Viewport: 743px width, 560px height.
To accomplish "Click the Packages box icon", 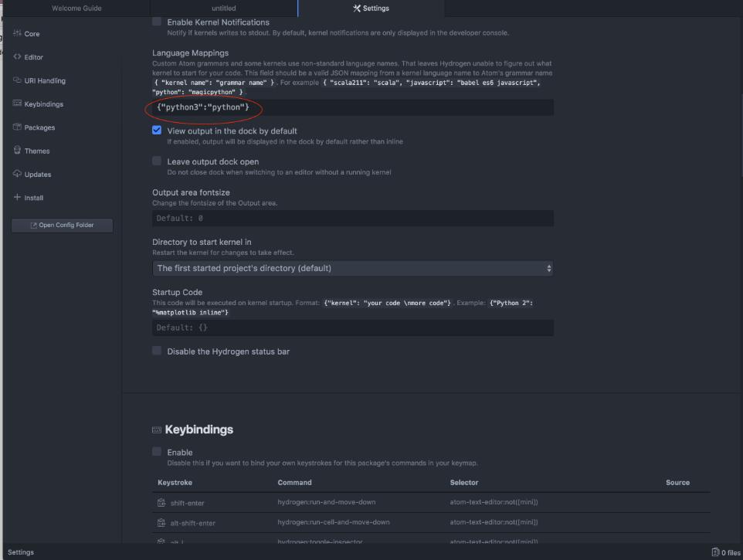I will (x=17, y=127).
